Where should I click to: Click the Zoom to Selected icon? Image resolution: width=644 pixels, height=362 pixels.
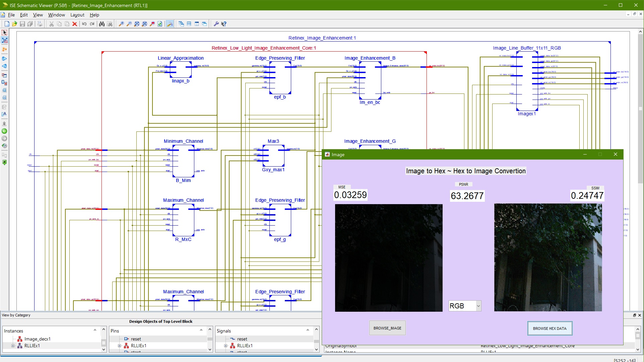pyautogui.click(x=144, y=24)
